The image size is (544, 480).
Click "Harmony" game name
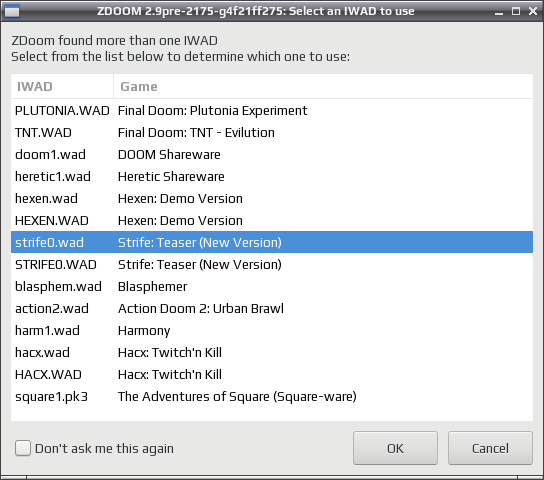tap(144, 331)
